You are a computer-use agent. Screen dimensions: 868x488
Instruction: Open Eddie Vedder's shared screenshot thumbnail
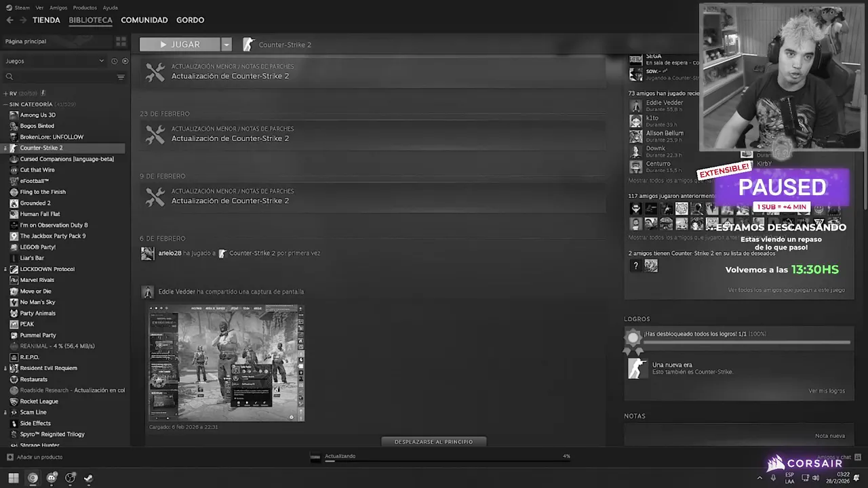[x=226, y=363]
